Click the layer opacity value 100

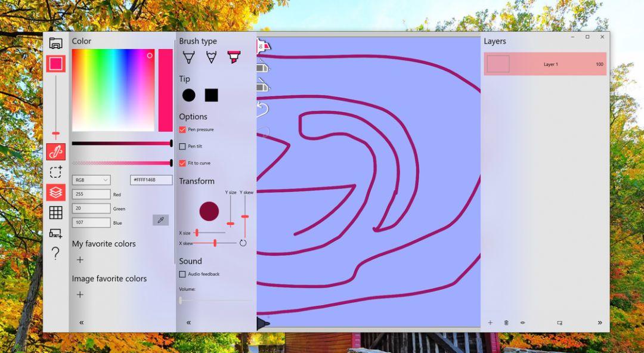[599, 64]
